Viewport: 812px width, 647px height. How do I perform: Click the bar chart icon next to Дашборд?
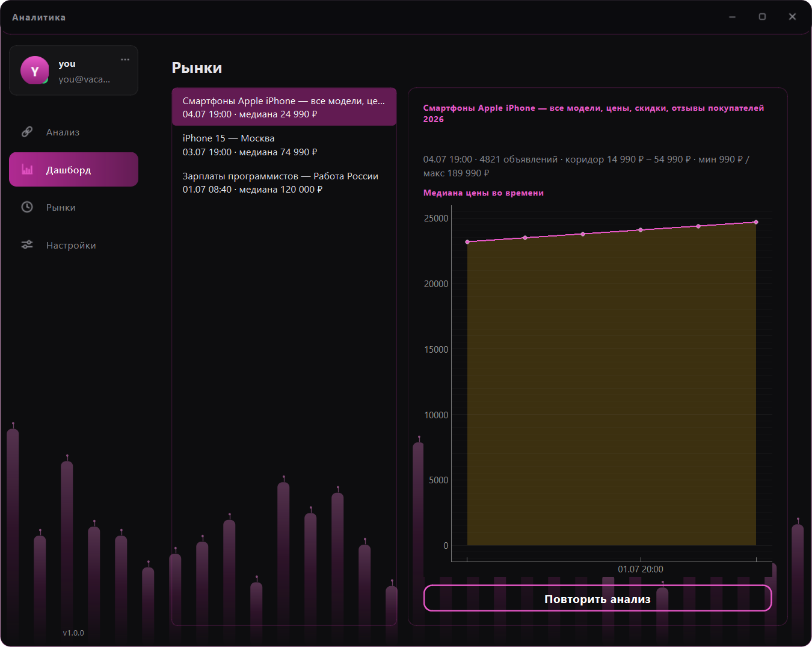(x=27, y=170)
